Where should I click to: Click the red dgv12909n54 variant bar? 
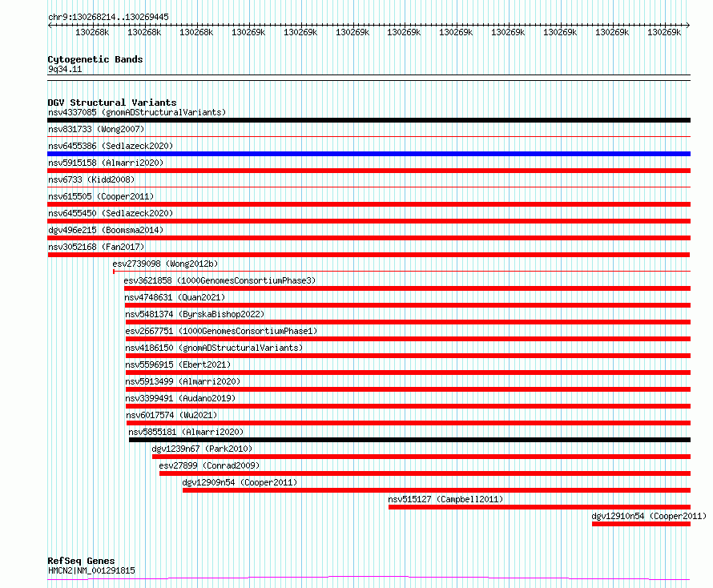click(x=437, y=490)
